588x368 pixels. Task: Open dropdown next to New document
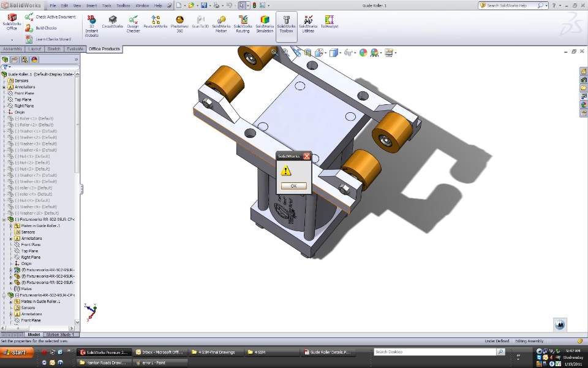(184, 6)
